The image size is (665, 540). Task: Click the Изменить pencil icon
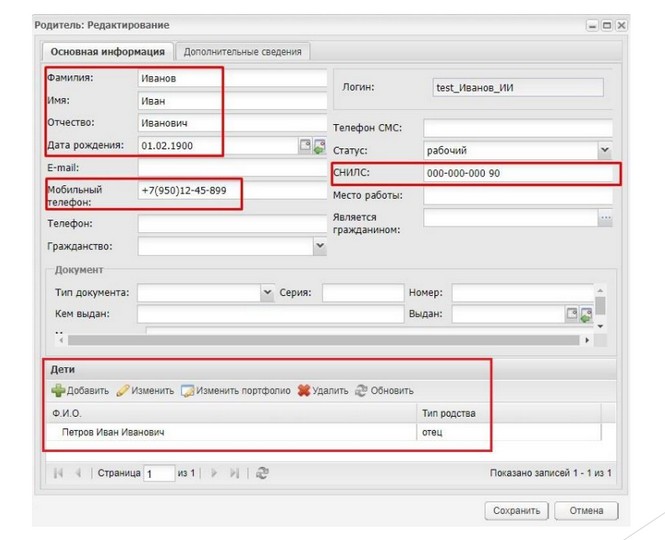(x=123, y=391)
